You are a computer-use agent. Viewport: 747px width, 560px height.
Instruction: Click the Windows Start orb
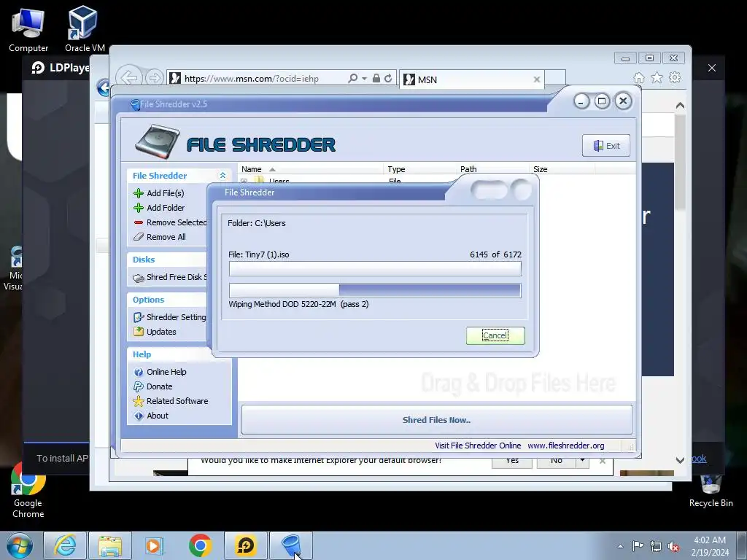coord(20,545)
